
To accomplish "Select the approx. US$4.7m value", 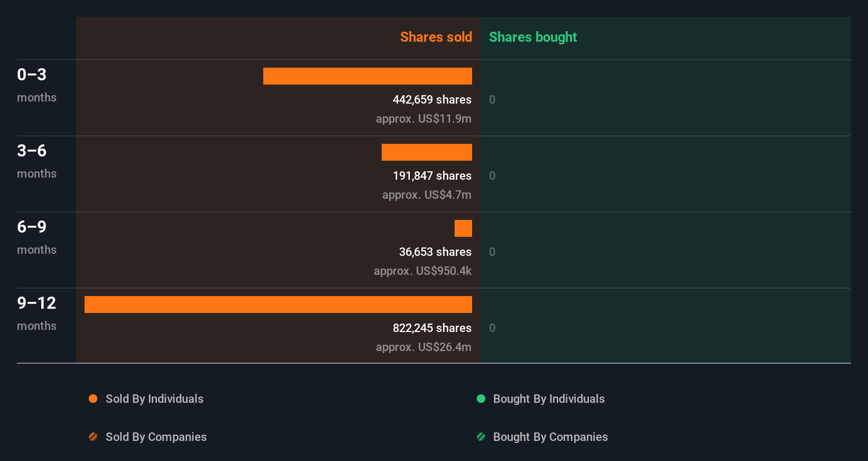I will [427, 195].
